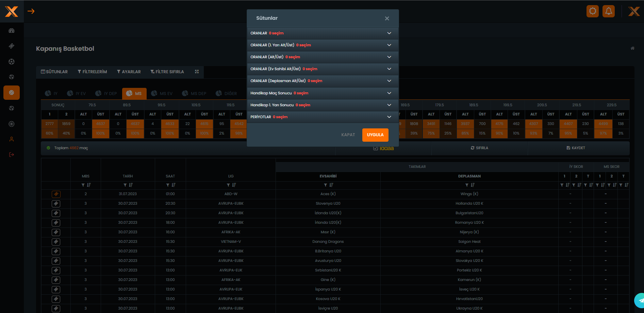Click the logout icon in the sidebar

[x=12, y=155]
